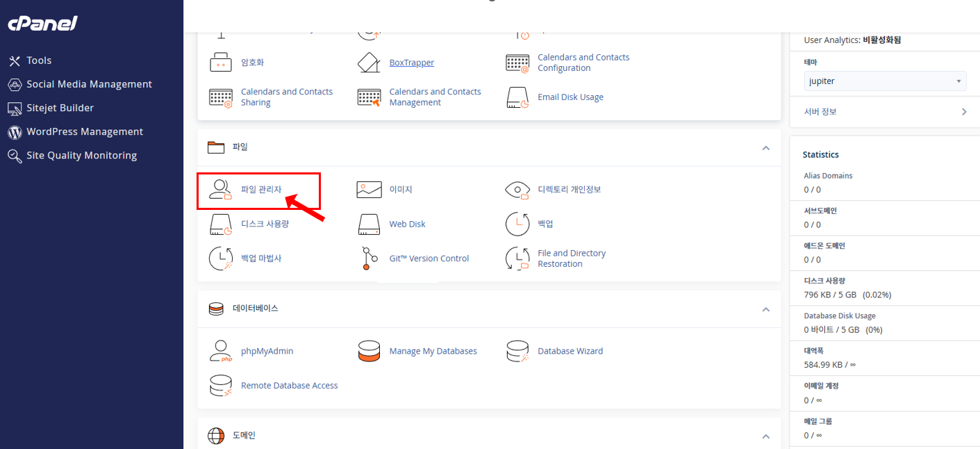
Task: Click the 디스크 사용량 disk icon
Action: point(221,224)
